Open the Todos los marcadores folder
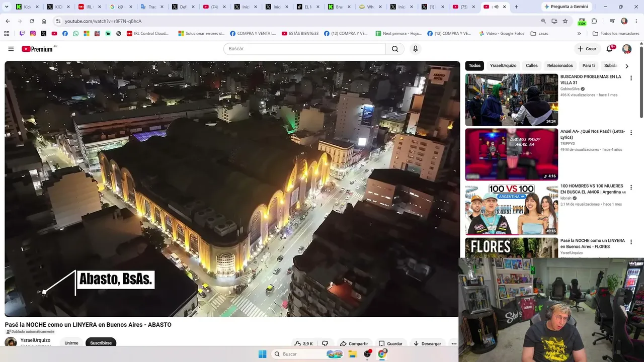The width and height of the screenshot is (644, 362). (x=616, y=34)
